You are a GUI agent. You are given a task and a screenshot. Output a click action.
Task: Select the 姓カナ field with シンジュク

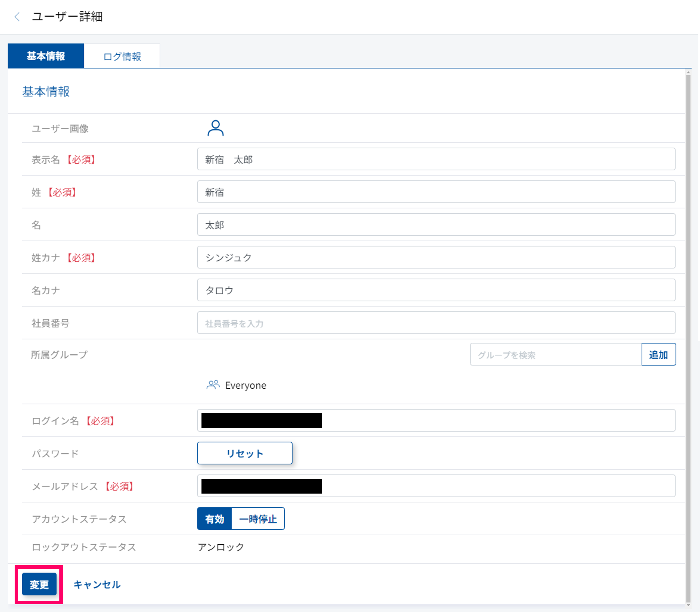pyautogui.click(x=436, y=257)
